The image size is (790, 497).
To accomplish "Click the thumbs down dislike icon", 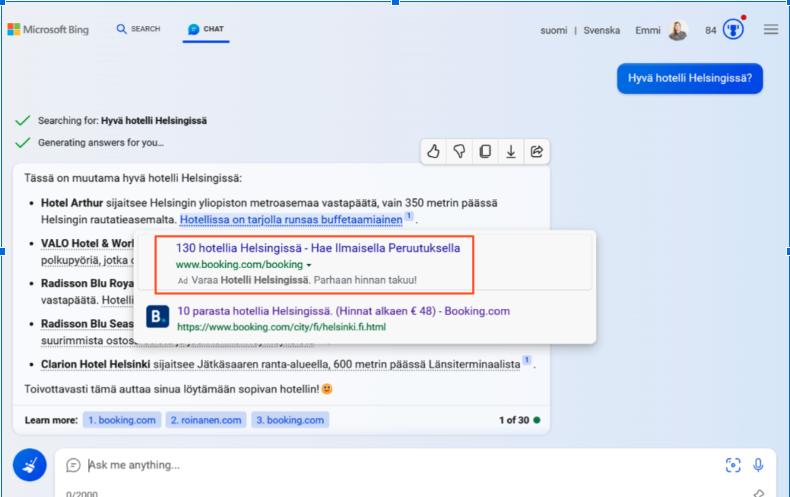I will point(459,151).
